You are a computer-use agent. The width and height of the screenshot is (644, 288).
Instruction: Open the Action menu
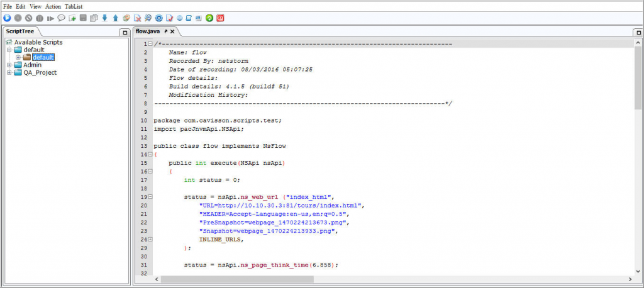coord(53,6)
